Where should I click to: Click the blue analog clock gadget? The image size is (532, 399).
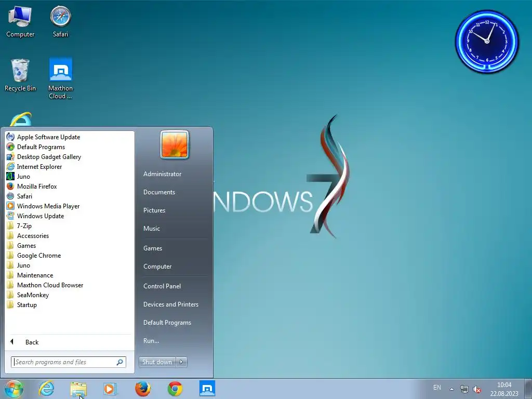[x=487, y=42]
